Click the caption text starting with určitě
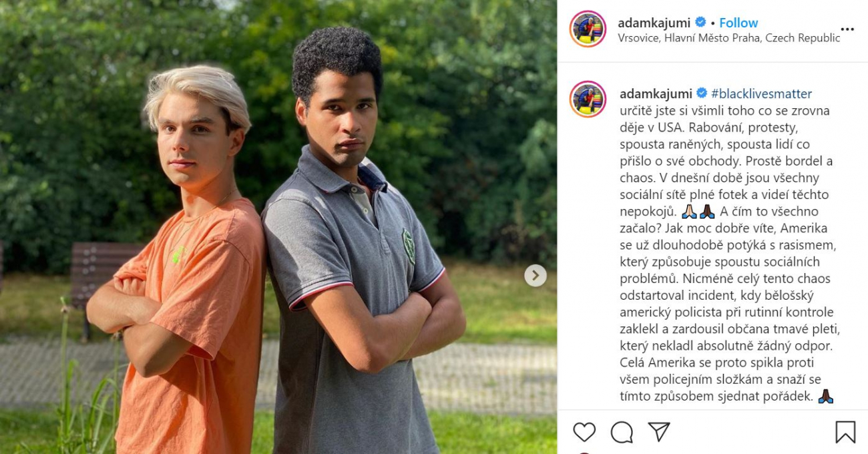Image resolution: width=868 pixels, height=454 pixels. [x=726, y=253]
